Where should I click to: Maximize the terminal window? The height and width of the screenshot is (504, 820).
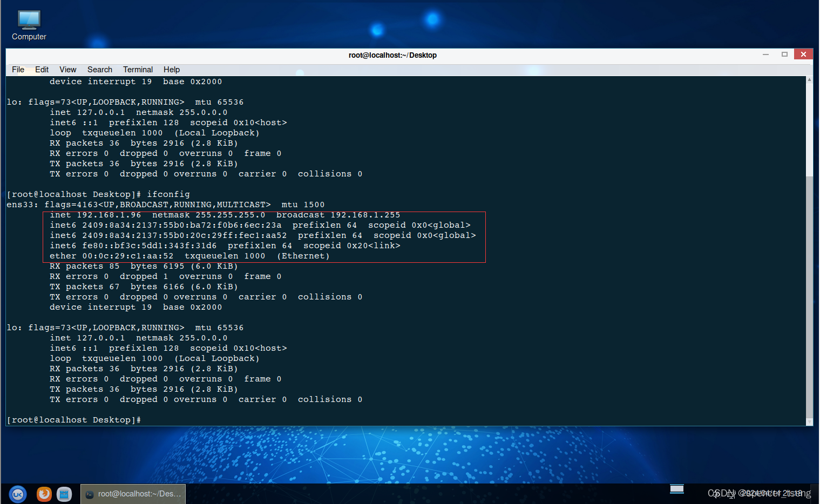coord(784,54)
